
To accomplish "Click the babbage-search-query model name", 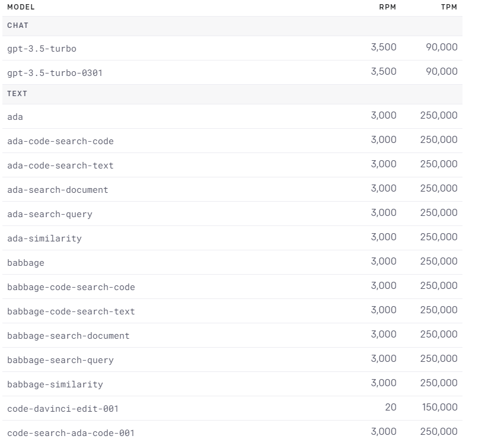I will pos(60,360).
